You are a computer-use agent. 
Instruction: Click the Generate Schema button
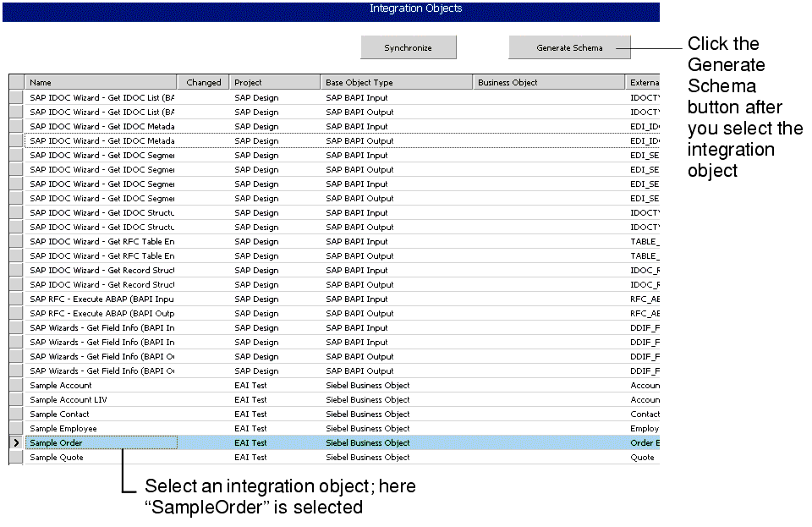tap(569, 47)
